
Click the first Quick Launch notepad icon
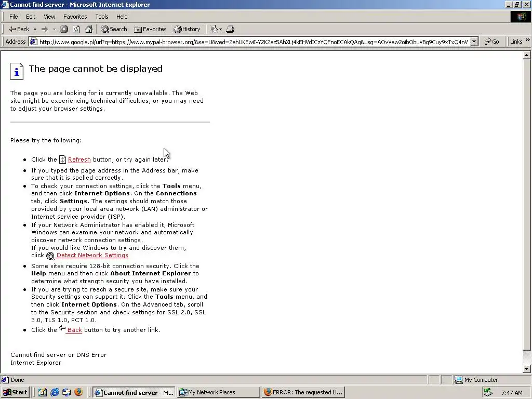[x=43, y=392]
